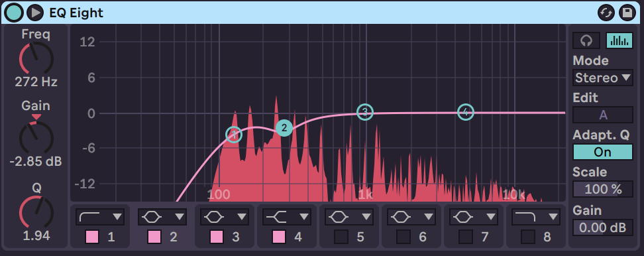Select band number 2 label
The height and width of the screenshot is (256, 644).
(174, 237)
